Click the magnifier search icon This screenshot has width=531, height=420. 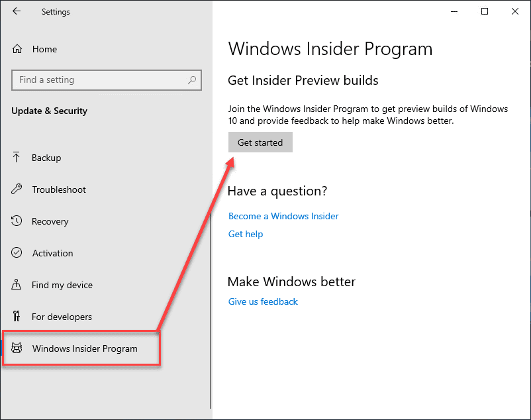click(x=192, y=80)
